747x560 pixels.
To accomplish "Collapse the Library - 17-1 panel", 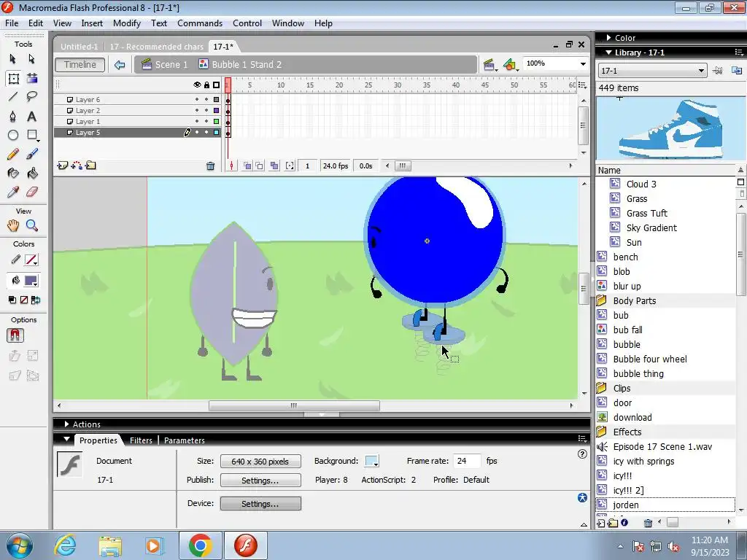I will [609, 52].
